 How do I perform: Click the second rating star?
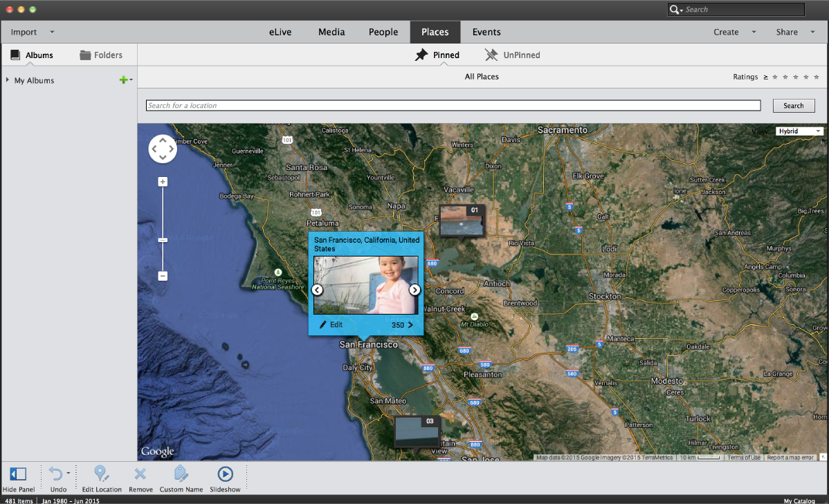[x=785, y=77]
